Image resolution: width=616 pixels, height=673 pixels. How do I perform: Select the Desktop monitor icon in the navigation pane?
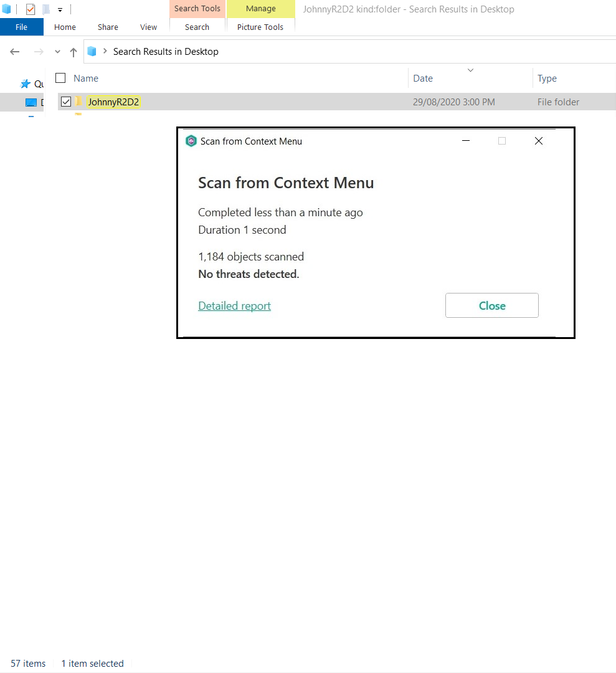tap(31, 103)
